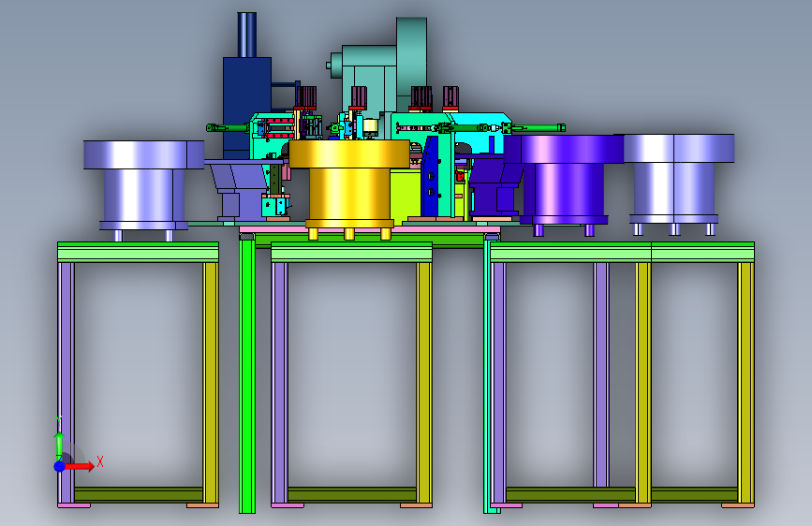
Task: Select the purple leg of the left frame
Action: pyautogui.click(x=66, y=383)
